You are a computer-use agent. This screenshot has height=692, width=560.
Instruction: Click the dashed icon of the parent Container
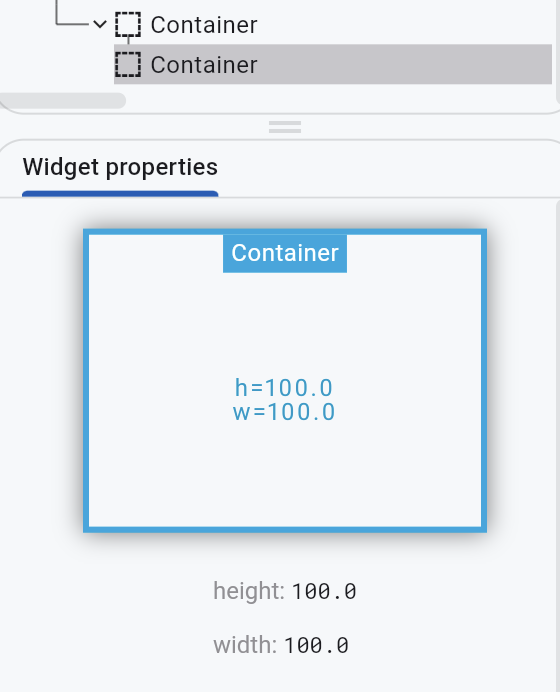[128, 24]
